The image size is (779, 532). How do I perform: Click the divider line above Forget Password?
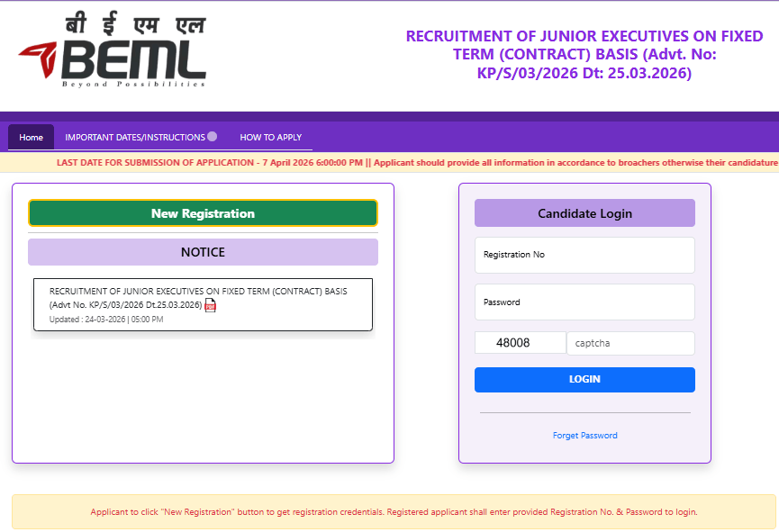[584, 412]
